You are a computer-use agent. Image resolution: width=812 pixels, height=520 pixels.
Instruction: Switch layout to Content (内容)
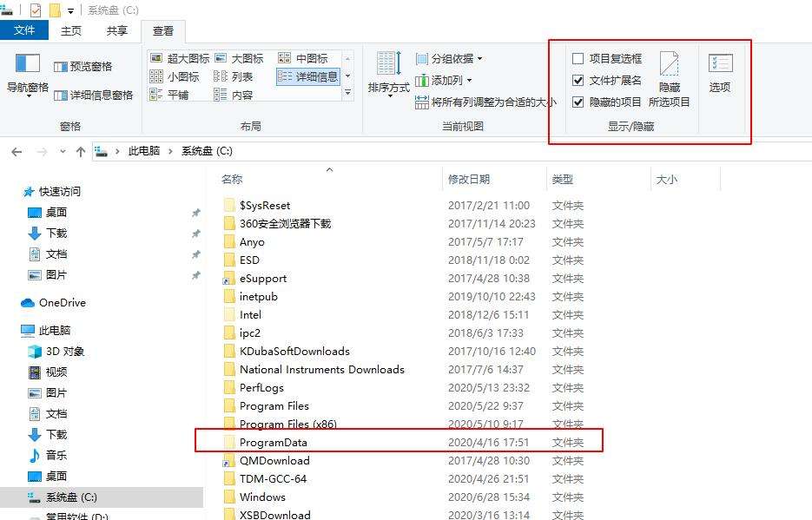coord(234,95)
